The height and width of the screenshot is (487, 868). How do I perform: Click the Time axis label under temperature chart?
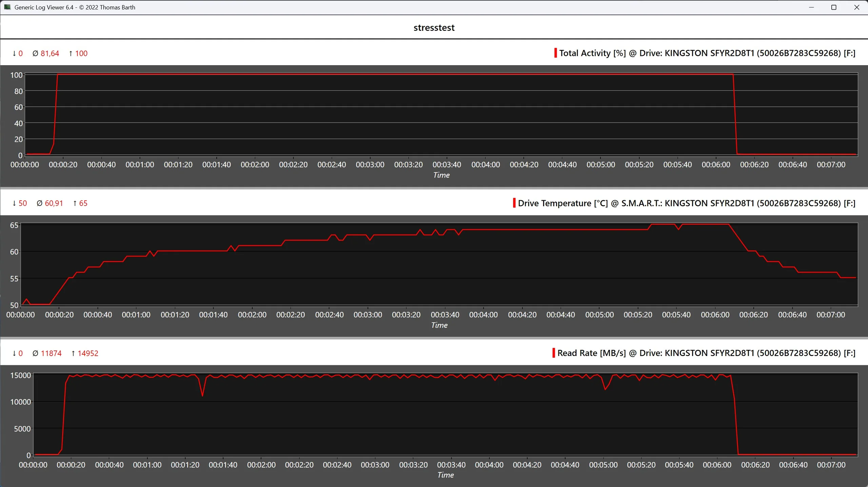(439, 325)
